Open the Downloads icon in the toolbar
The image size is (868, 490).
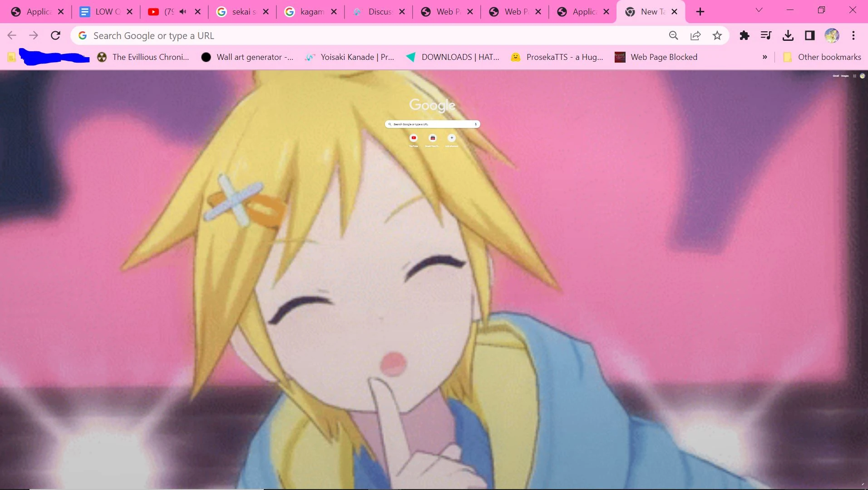point(788,35)
